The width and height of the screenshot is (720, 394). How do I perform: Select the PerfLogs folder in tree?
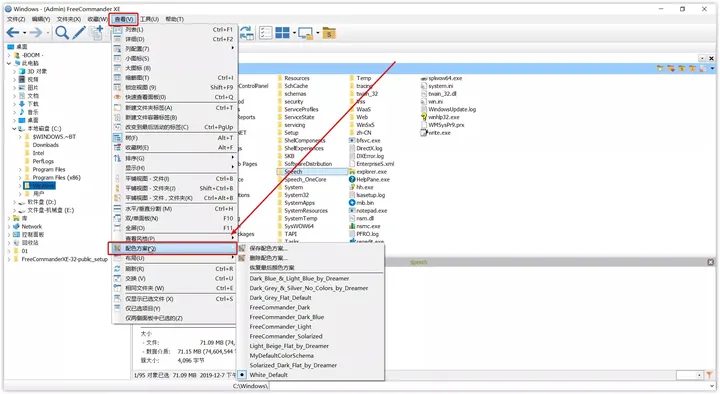click(x=43, y=161)
